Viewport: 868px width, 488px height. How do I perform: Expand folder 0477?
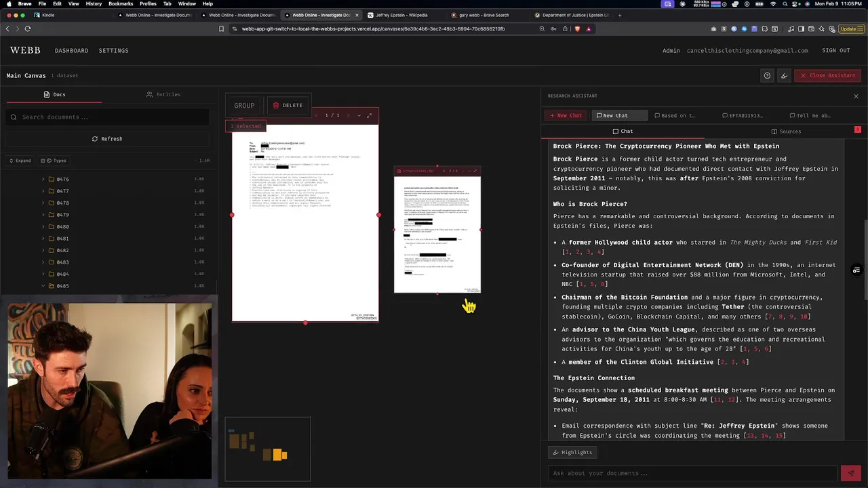[43, 191]
